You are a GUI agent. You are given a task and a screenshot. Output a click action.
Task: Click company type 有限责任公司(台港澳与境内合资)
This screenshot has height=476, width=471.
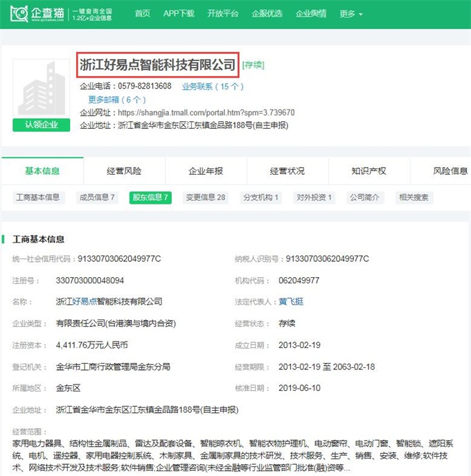(116, 324)
